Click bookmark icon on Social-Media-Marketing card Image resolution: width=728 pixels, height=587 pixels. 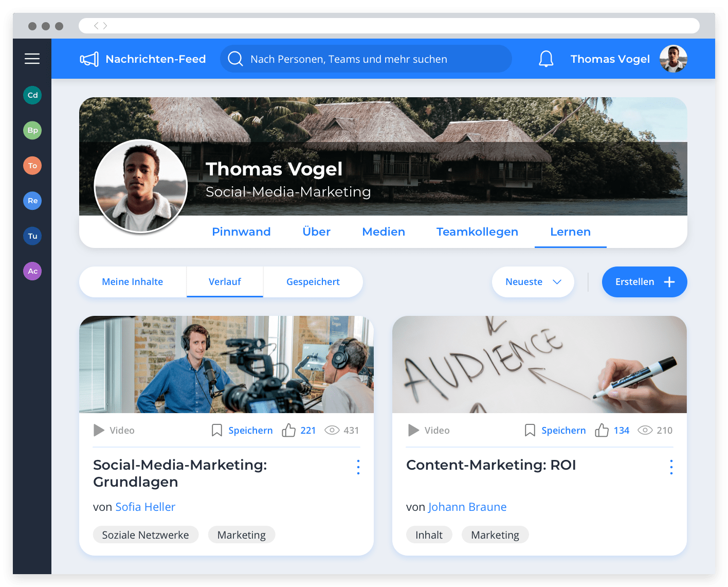pyautogui.click(x=217, y=430)
